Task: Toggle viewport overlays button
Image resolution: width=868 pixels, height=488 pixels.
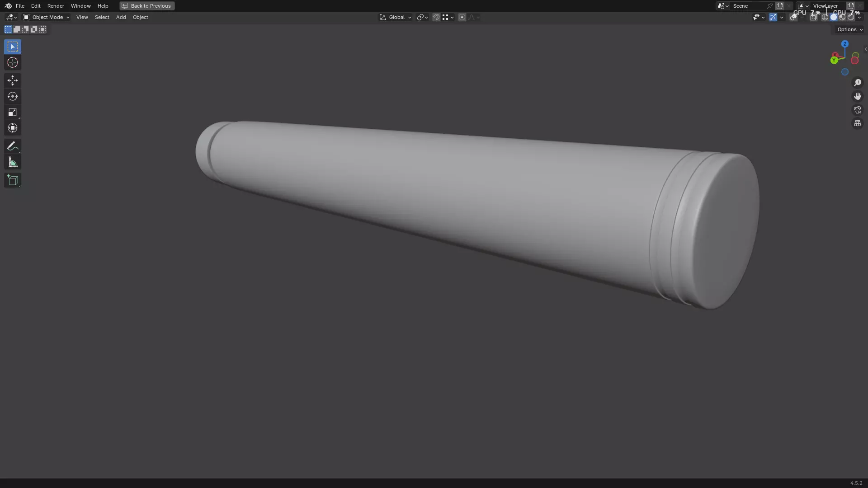Action: click(x=793, y=17)
